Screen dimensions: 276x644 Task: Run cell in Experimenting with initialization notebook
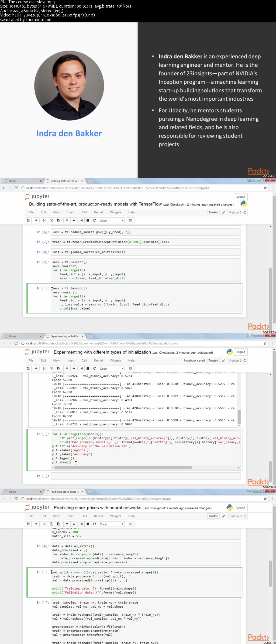pyautogui.click(x=82, y=368)
